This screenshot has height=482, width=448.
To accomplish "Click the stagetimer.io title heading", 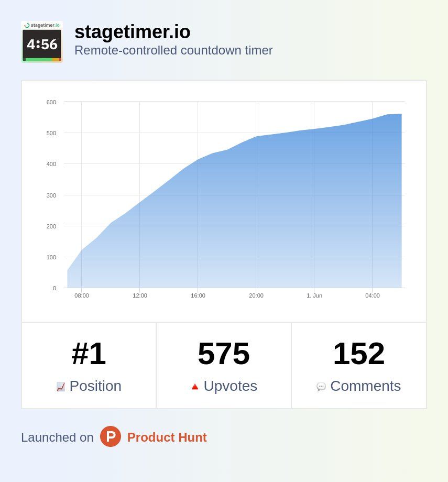I will click(133, 31).
